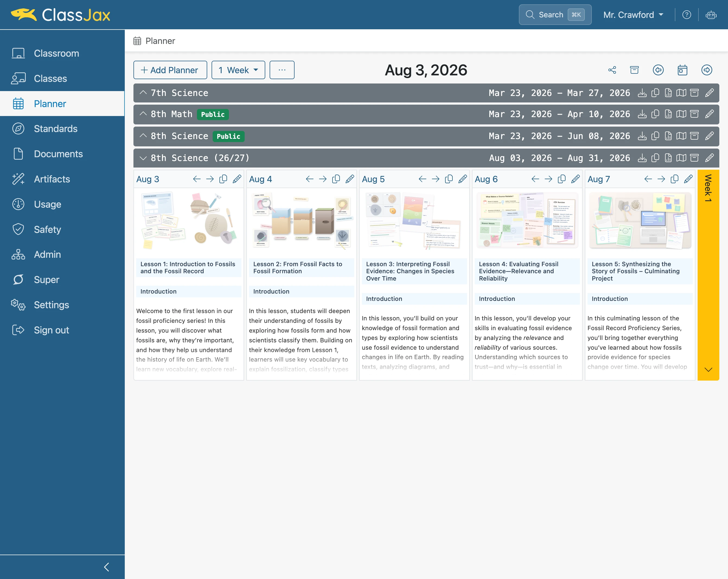Edit the 8th Science (26/27) planner
This screenshot has height=579, width=728.
coord(710,158)
